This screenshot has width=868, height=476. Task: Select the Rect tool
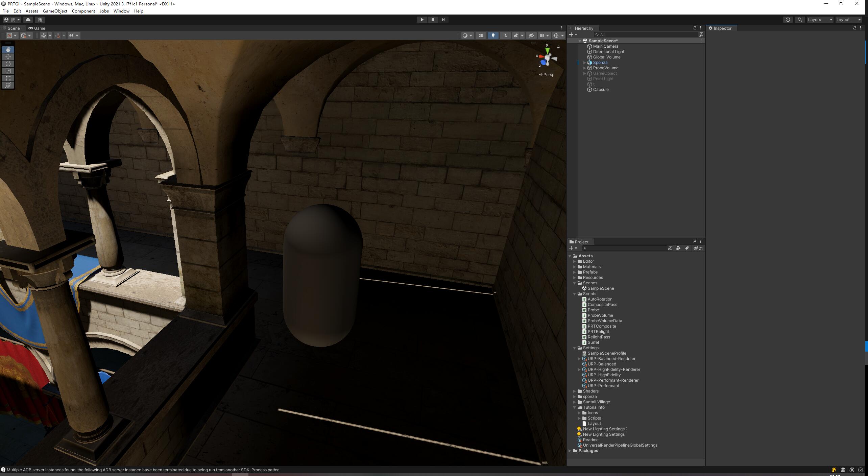(8, 78)
